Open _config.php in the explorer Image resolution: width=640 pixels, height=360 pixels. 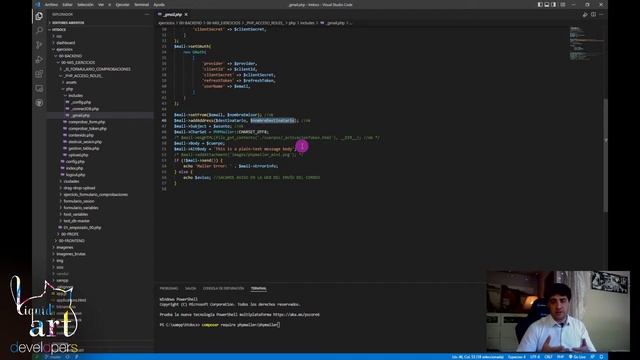click(x=100, y=102)
